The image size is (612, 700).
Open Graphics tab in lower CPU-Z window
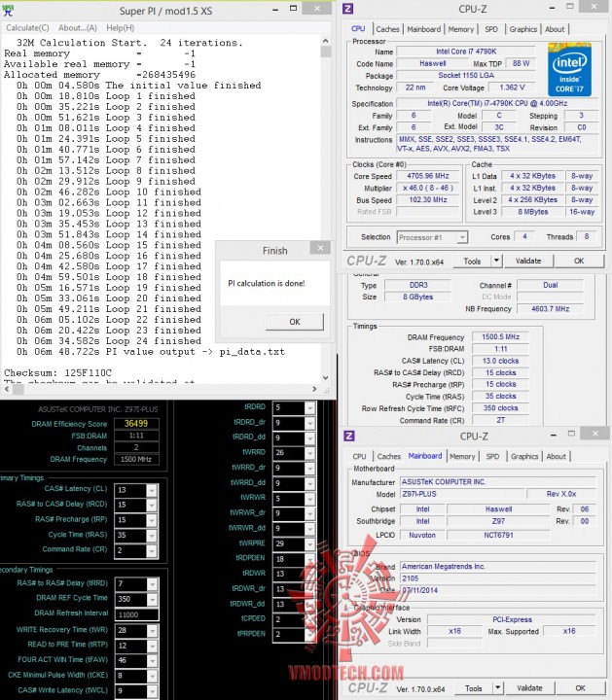tap(524, 456)
